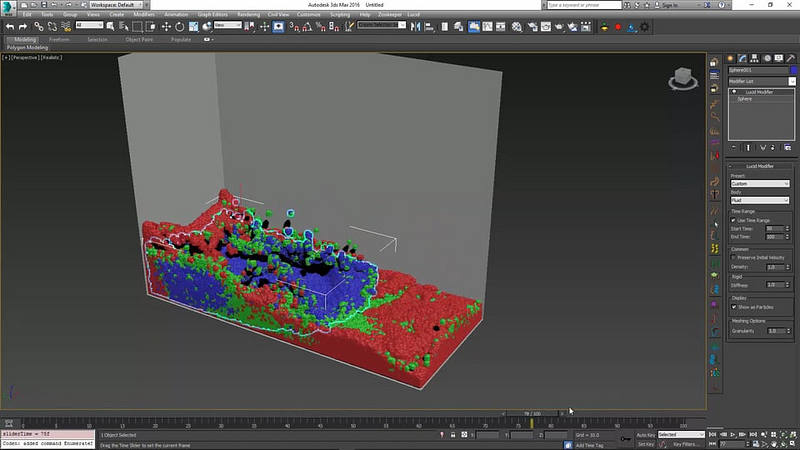Click the gear settings icon in toolbar
800x450 pixels.
[644, 27]
